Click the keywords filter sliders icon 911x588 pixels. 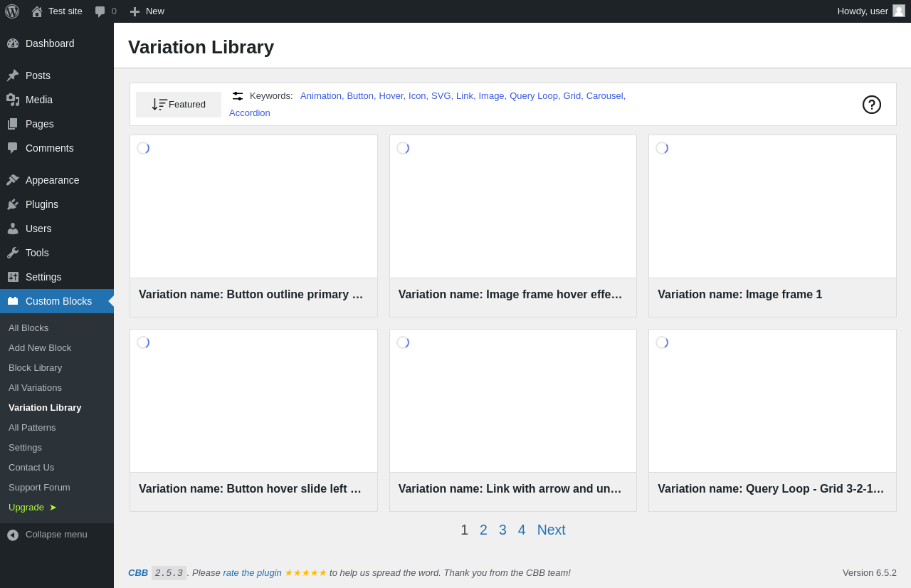tap(238, 95)
